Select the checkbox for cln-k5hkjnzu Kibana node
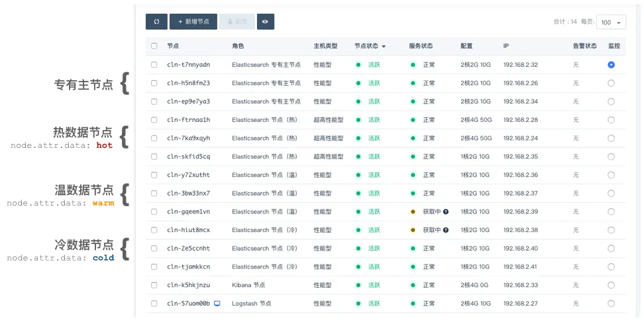 pos(154,285)
